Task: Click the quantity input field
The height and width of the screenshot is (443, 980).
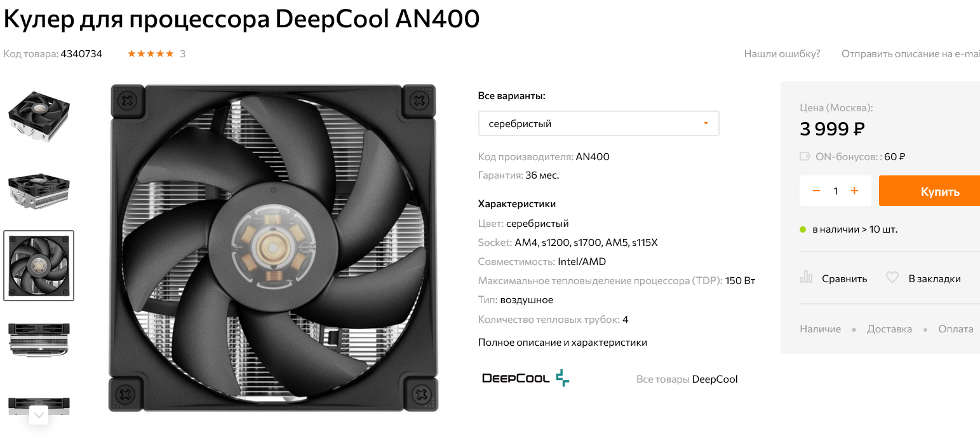Action: (836, 191)
